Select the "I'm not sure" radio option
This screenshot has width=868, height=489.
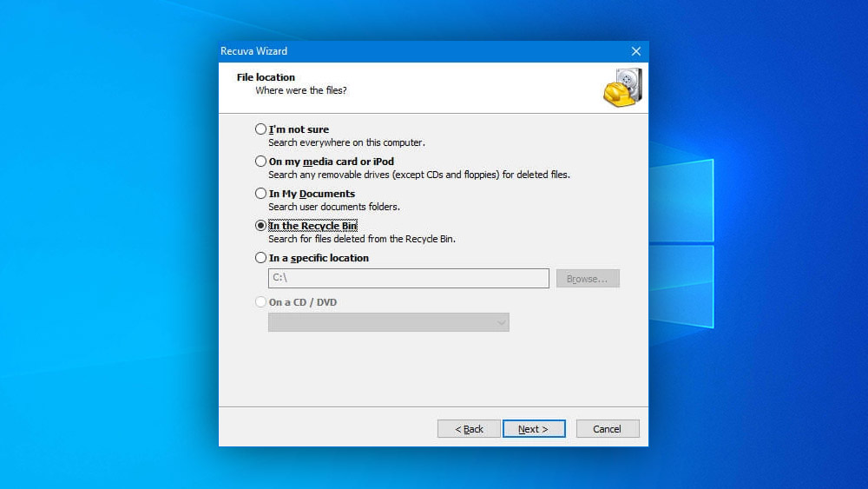(x=260, y=129)
